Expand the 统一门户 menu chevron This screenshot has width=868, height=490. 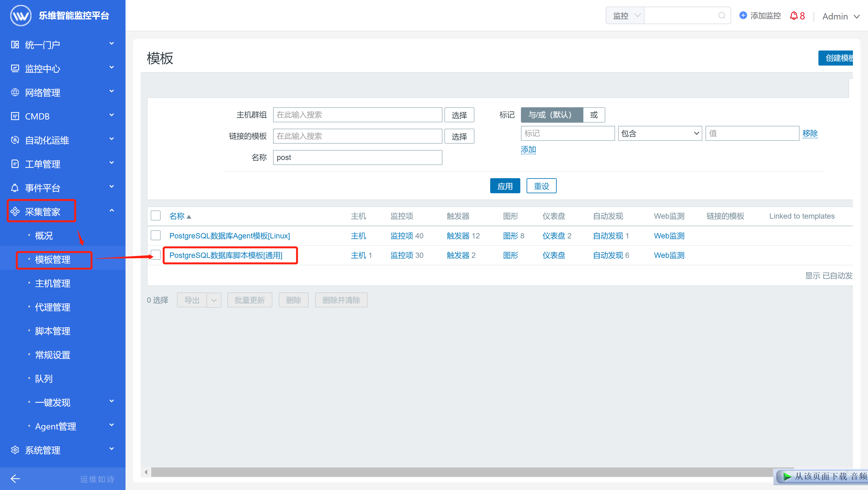[x=111, y=43]
